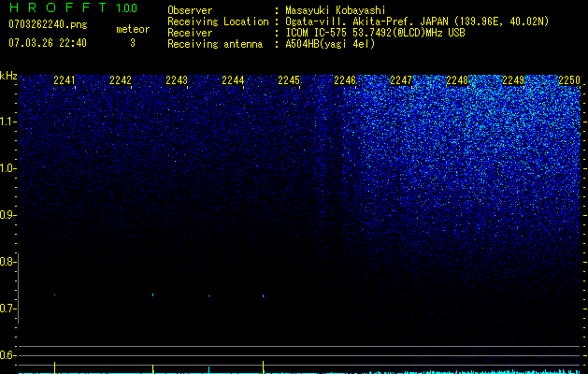
Task: Click the "Receiving antenna" label
Action: 215,44
